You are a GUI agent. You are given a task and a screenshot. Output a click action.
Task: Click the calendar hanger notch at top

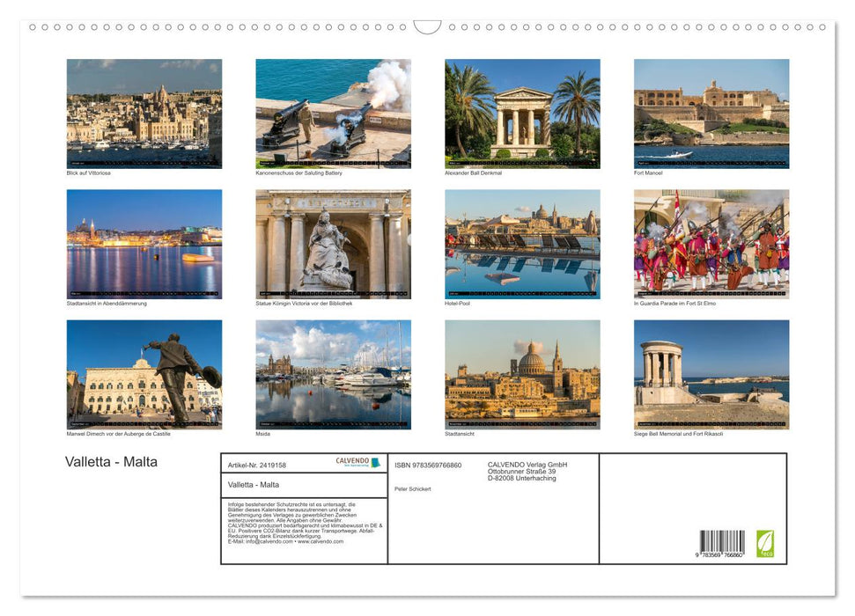(x=428, y=26)
